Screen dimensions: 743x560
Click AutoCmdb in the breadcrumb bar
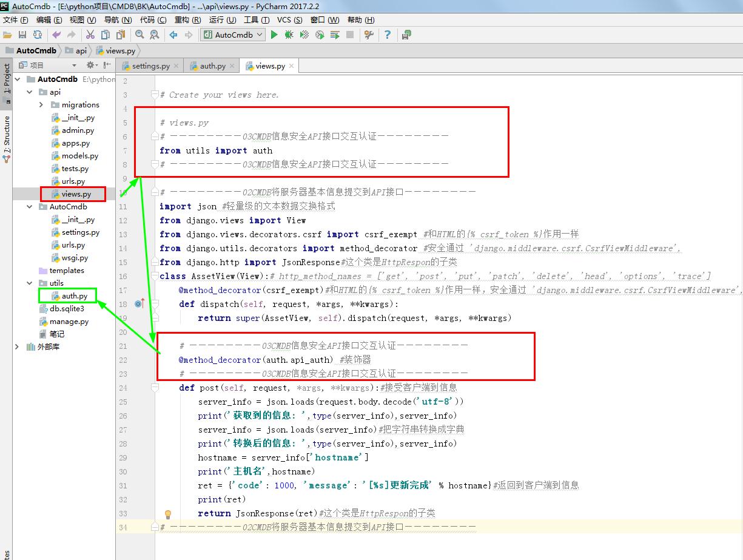click(32, 51)
